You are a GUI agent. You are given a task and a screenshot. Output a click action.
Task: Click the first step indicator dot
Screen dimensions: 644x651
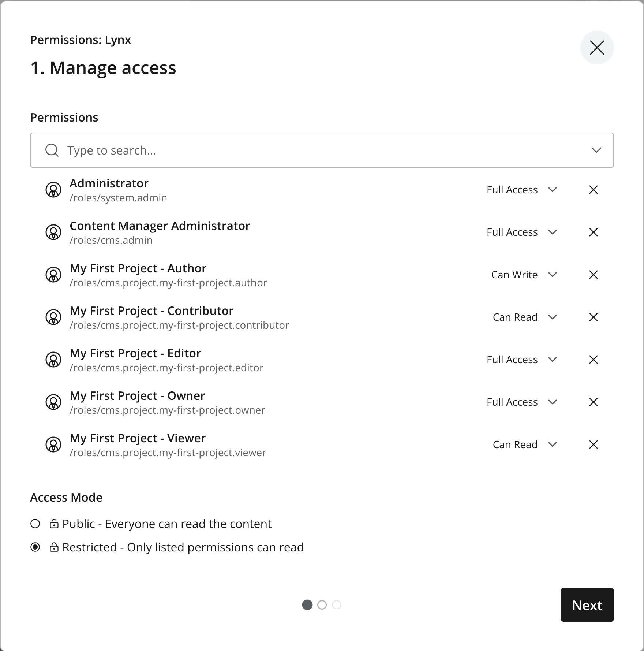[x=307, y=605]
